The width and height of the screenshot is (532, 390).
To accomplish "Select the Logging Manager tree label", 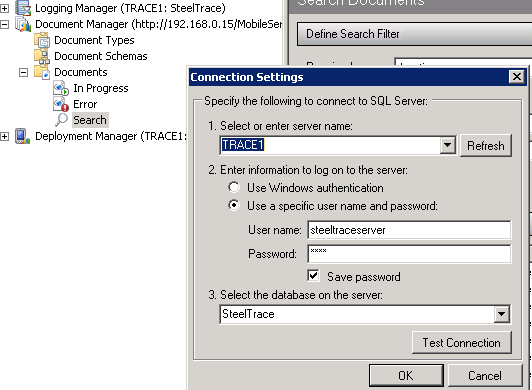I will pos(130,8).
